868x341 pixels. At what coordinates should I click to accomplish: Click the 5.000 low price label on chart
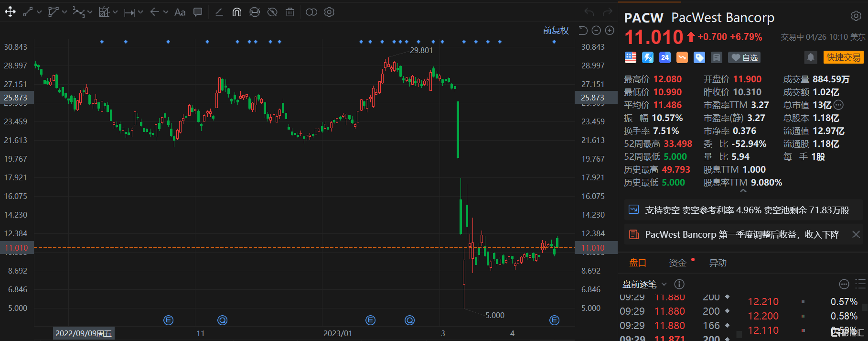pyautogui.click(x=495, y=315)
